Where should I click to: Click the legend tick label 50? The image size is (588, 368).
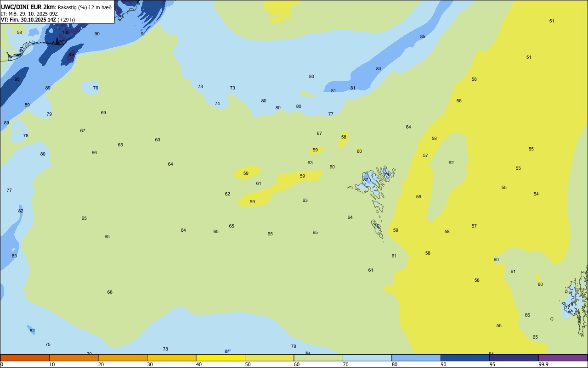click(x=248, y=364)
